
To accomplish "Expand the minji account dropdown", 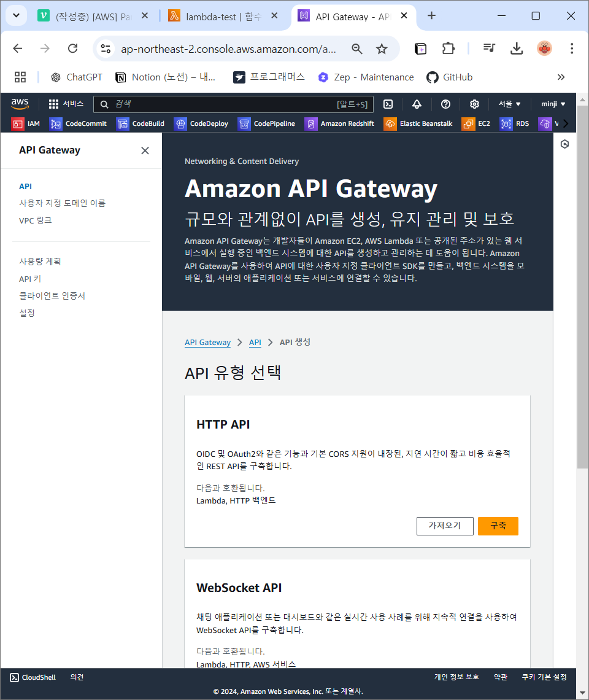I will [553, 104].
